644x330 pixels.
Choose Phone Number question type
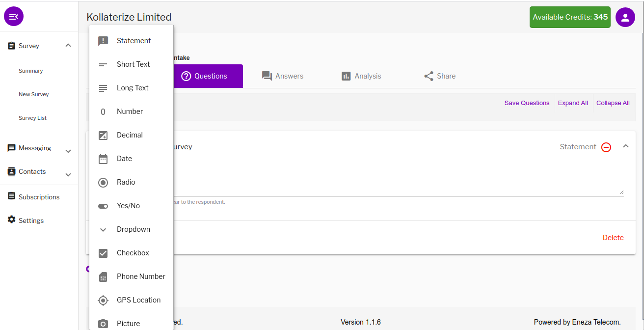pyautogui.click(x=131, y=276)
